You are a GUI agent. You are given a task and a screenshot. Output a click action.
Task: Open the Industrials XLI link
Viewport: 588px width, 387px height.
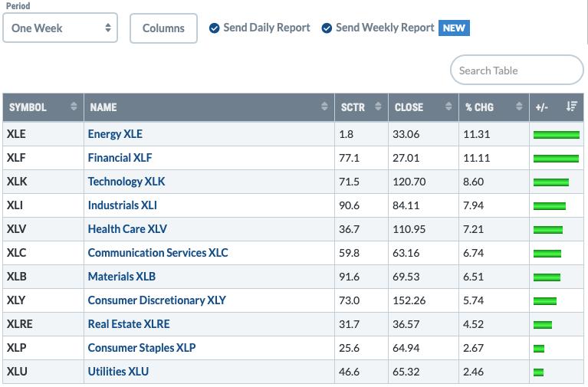coord(122,205)
